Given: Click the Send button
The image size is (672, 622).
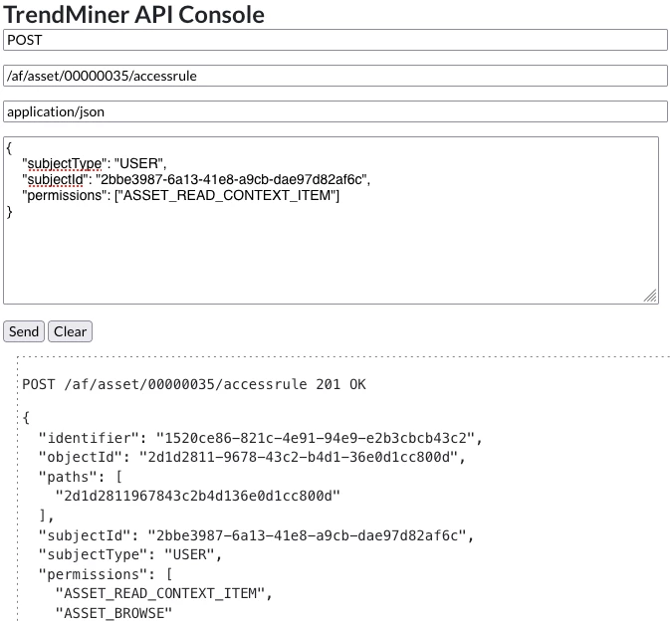Looking at the screenshot, I should point(24,331).
